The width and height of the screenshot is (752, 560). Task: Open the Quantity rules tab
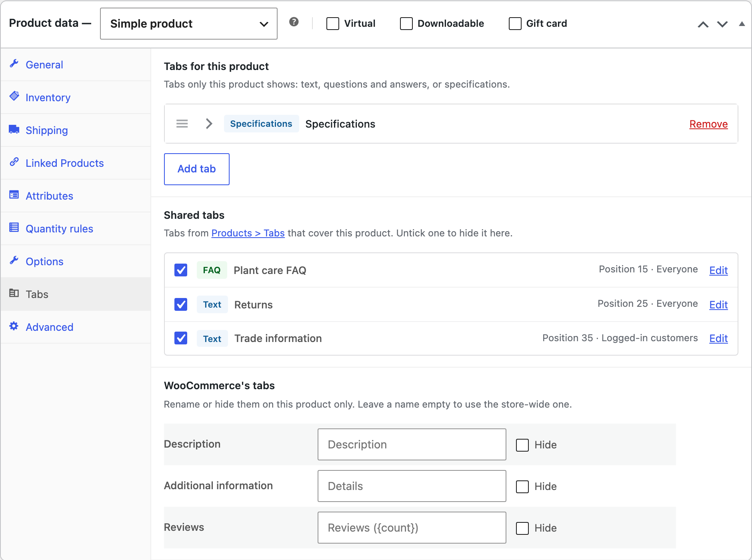point(76,229)
